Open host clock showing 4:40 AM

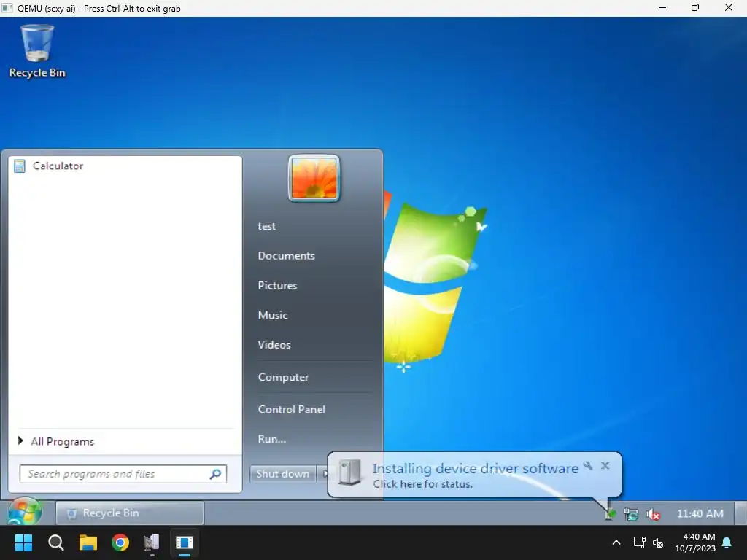click(x=695, y=542)
